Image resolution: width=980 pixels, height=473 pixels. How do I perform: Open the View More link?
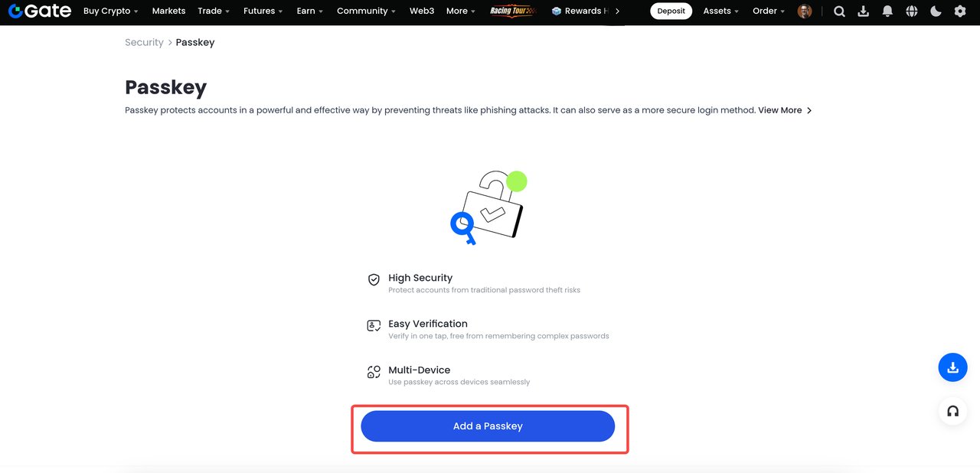(x=784, y=110)
